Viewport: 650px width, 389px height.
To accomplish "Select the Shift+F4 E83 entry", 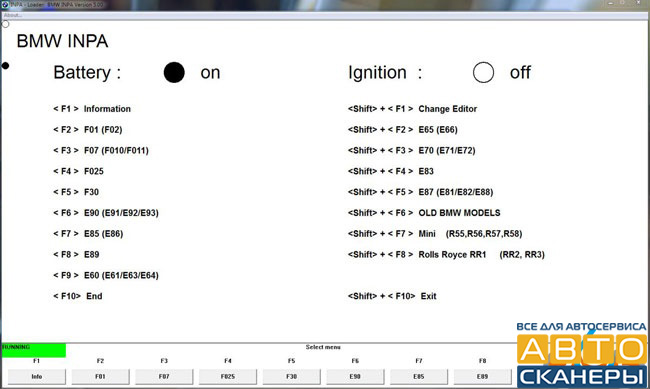I will (x=391, y=171).
